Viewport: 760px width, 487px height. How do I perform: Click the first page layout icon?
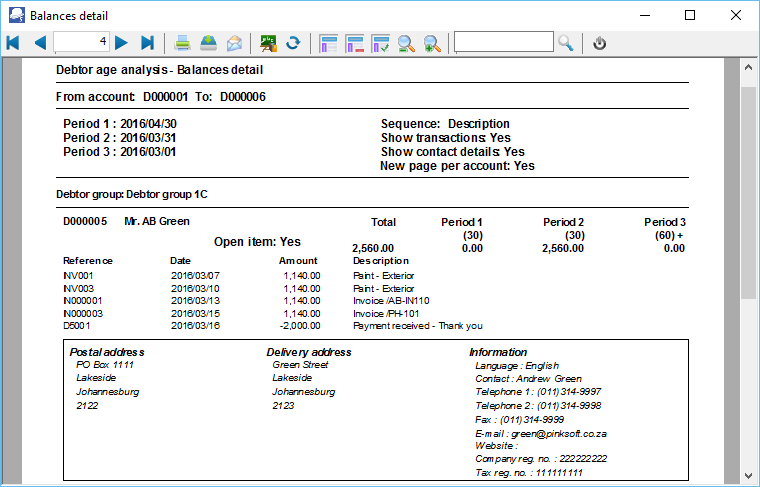click(328, 42)
